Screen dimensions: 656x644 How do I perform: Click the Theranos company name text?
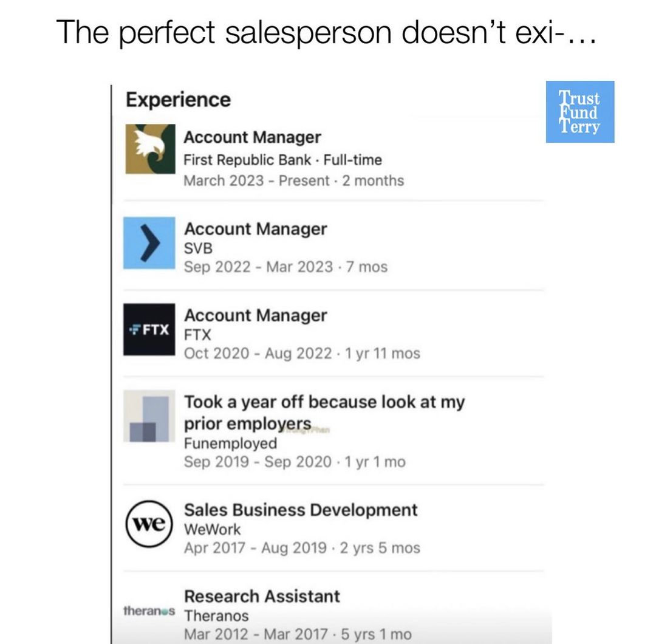point(216,616)
